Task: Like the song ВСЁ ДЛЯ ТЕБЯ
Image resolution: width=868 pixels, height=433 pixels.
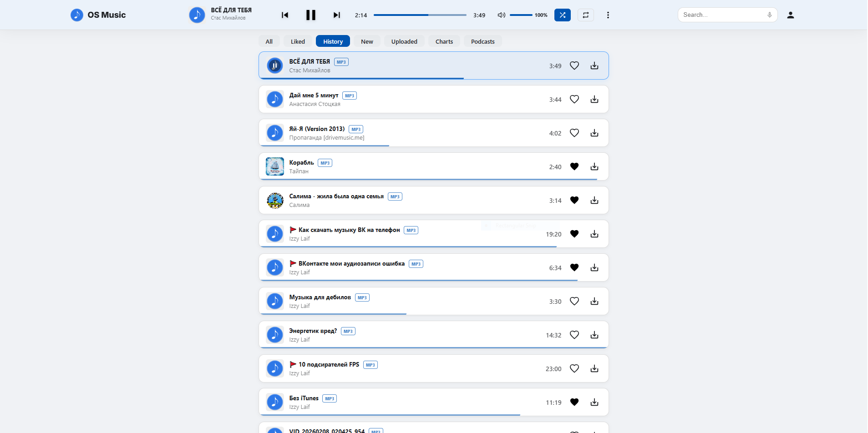Action: click(x=574, y=65)
